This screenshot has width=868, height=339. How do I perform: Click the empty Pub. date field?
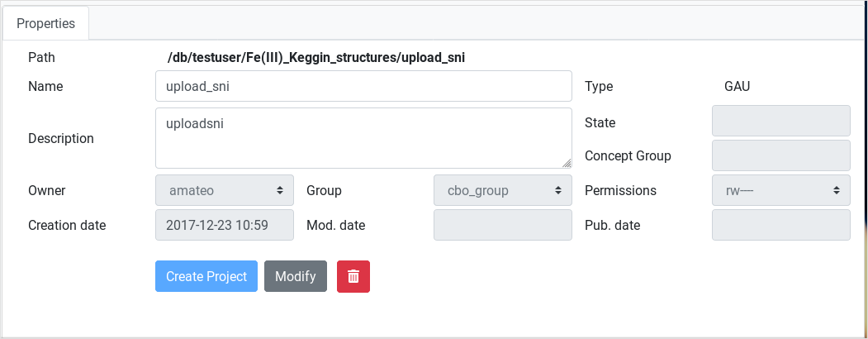point(781,225)
